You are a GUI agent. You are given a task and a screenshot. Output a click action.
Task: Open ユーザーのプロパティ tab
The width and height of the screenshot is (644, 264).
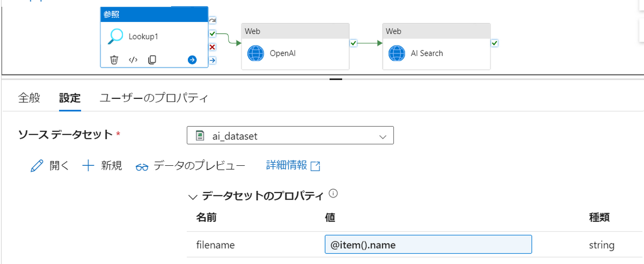[153, 98]
